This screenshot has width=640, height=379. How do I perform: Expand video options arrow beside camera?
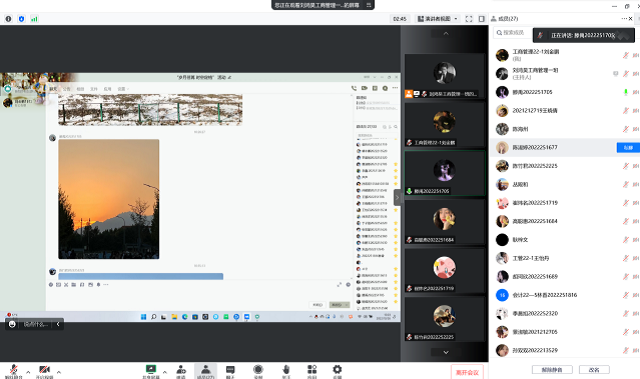tap(59, 372)
